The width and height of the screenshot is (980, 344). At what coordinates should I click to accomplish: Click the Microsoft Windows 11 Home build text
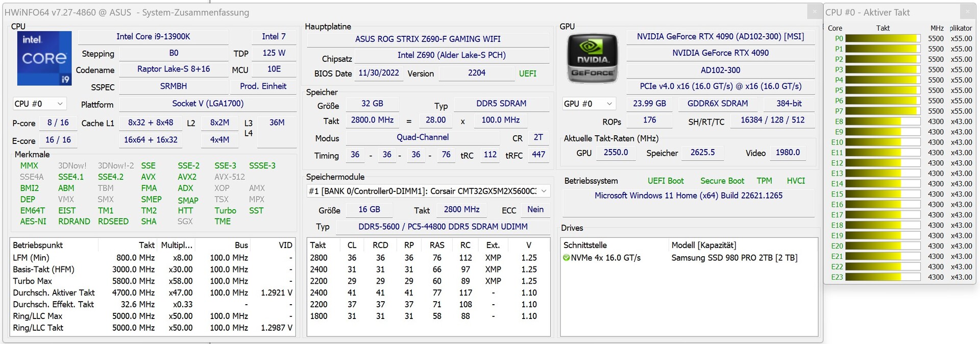689,195
